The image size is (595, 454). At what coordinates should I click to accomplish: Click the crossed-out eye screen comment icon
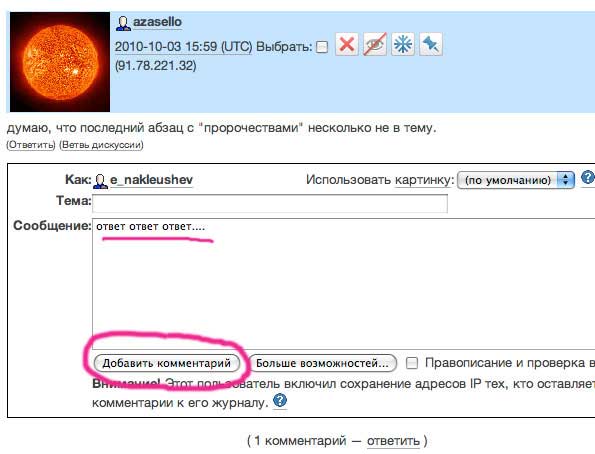375,44
